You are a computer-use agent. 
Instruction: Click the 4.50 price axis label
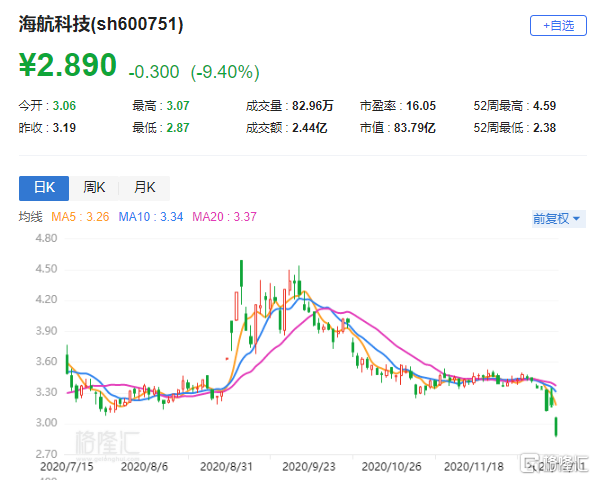tap(46, 269)
